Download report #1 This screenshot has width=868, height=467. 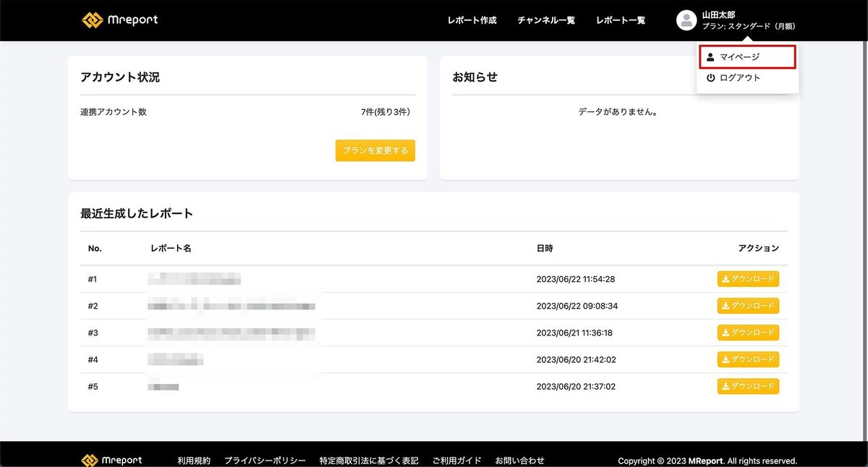[x=748, y=279]
